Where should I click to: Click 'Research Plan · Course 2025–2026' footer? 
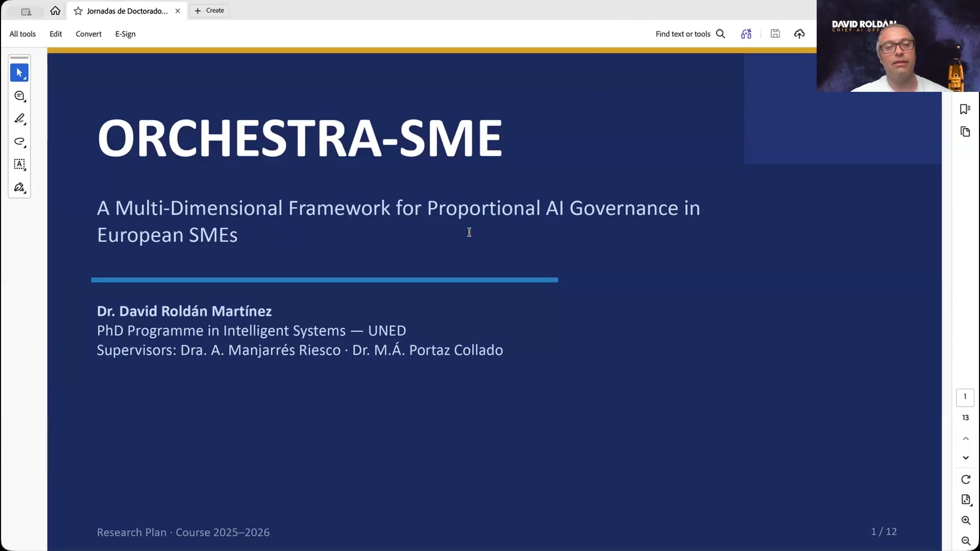183,532
